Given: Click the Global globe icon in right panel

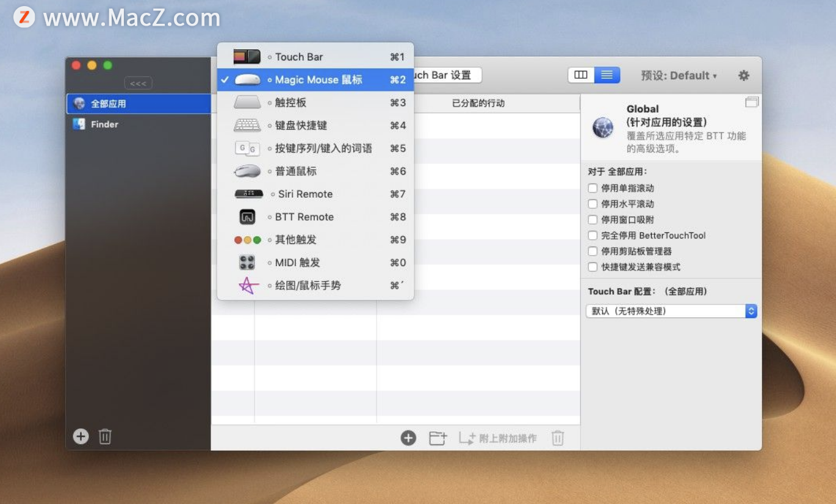Looking at the screenshot, I should (603, 128).
